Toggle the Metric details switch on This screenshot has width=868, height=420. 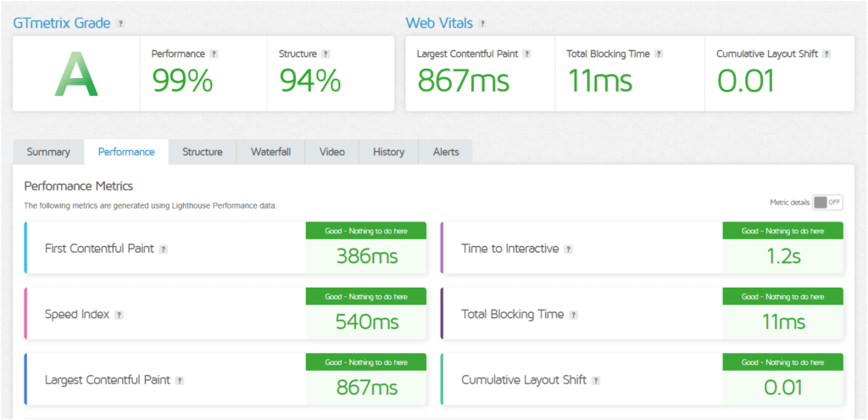827,202
